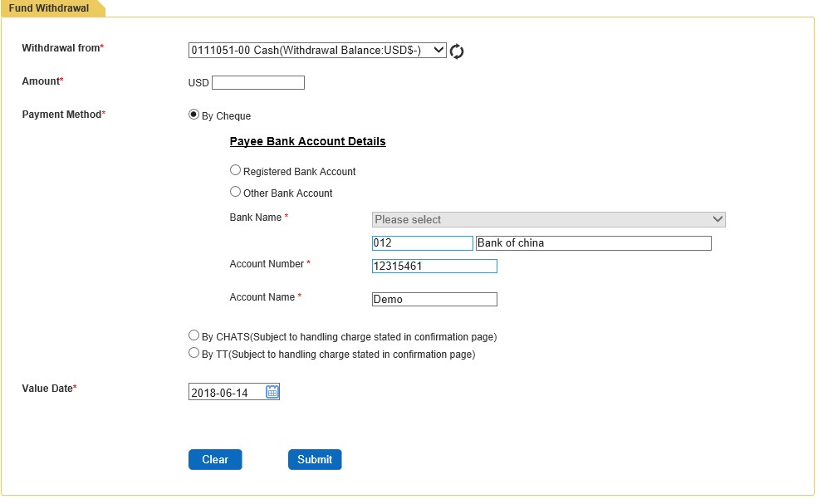Screen dimensions: 818x504
Task: Click the Account Name field showing Demo
Action: [x=434, y=300]
